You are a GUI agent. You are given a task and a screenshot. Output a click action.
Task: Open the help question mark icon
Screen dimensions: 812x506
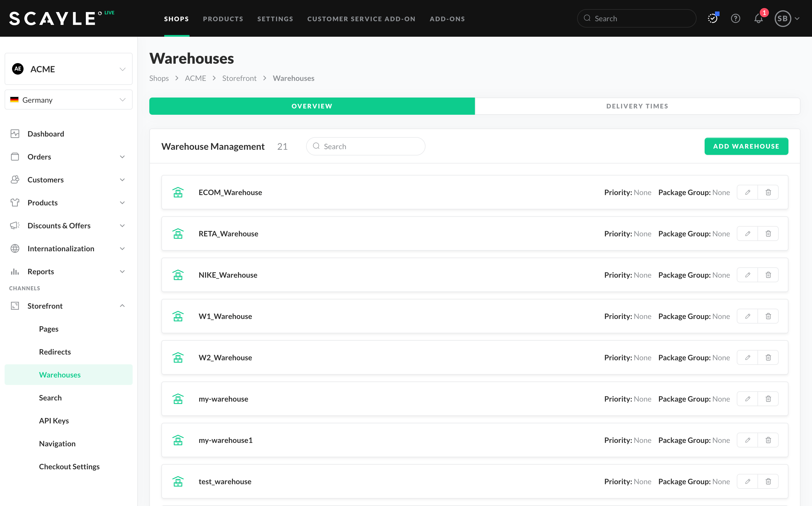(x=735, y=19)
